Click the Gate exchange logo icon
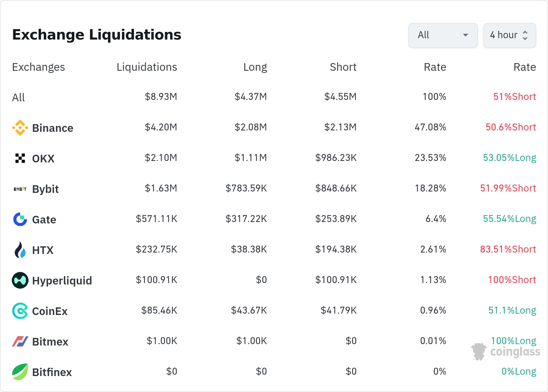This screenshot has width=548, height=392. tap(20, 219)
